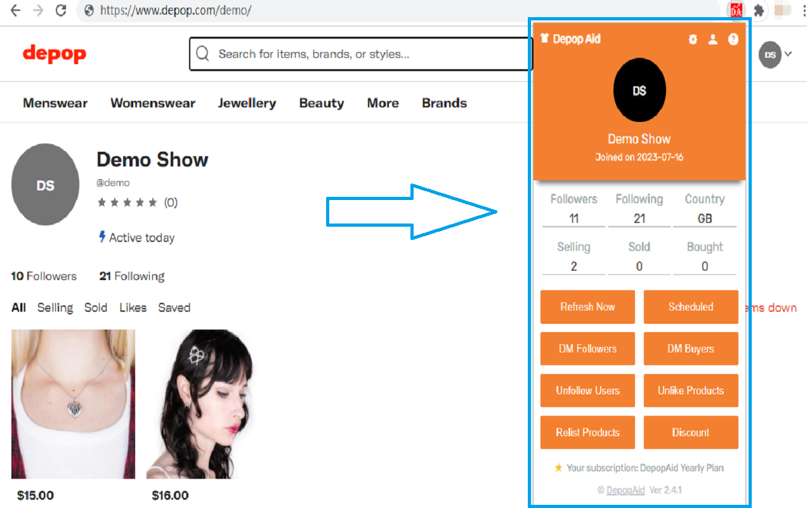The height and width of the screenshot is (508, 812).
Task: Open the Brands menu
Action: (444, 104)
